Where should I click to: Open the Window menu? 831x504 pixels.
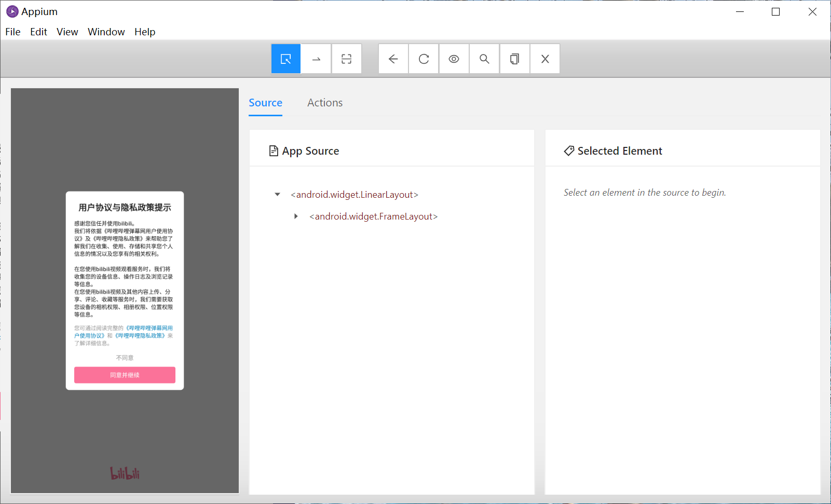coord(106,32)
